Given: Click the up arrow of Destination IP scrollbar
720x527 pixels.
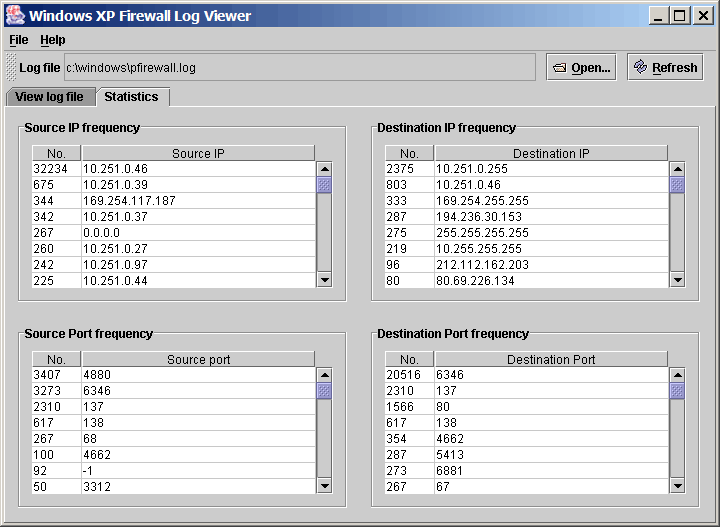Looking at the screenshot, I should 677,169.
